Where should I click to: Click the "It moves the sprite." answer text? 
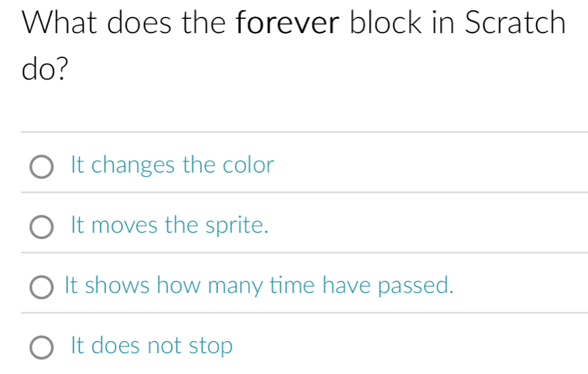click(x=170, y=225)
